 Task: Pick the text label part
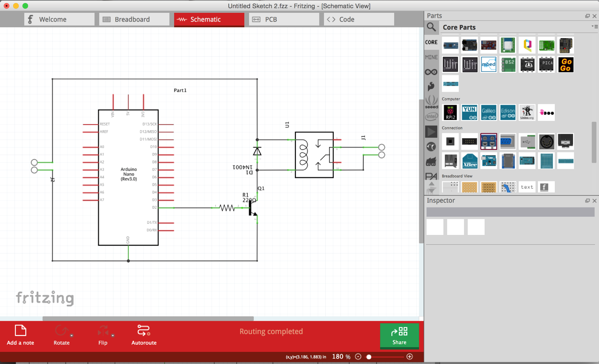click(x=527, y=187)
